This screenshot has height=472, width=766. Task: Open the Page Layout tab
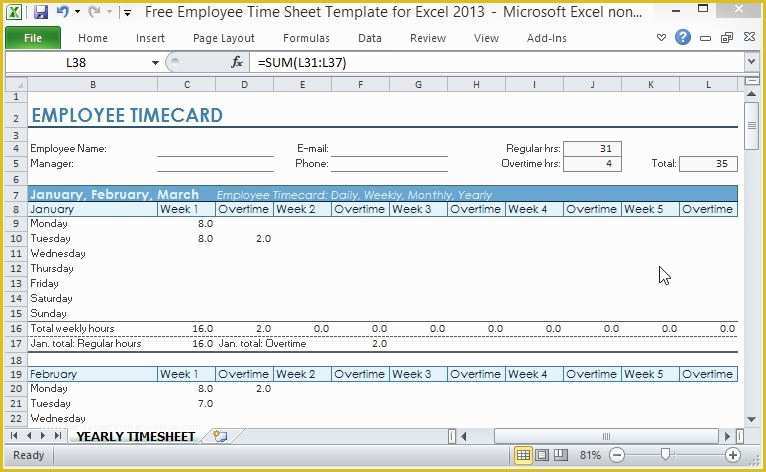(224, 38)
